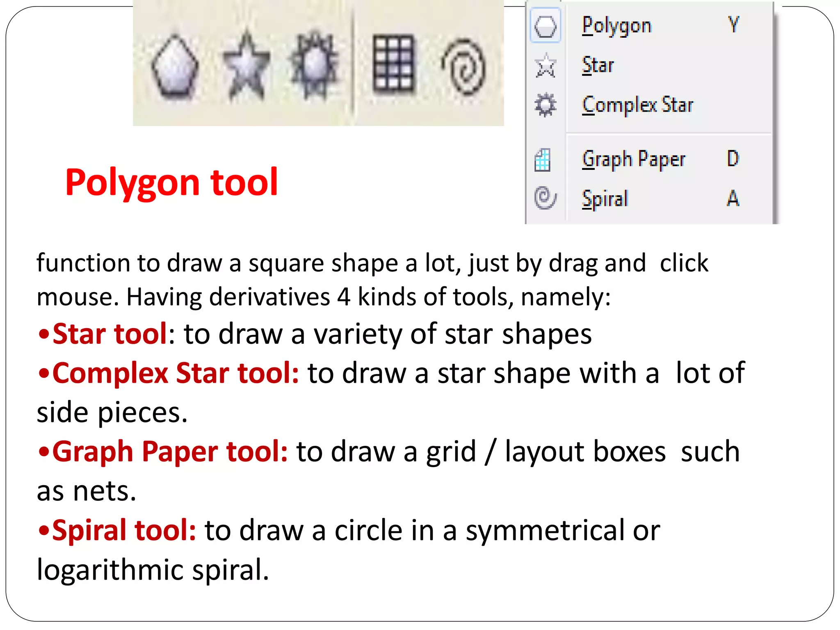This screenshot has width=840, height=630.
Task: Click the Spiral tool bullet heading
Action: (x=124, y=530)
